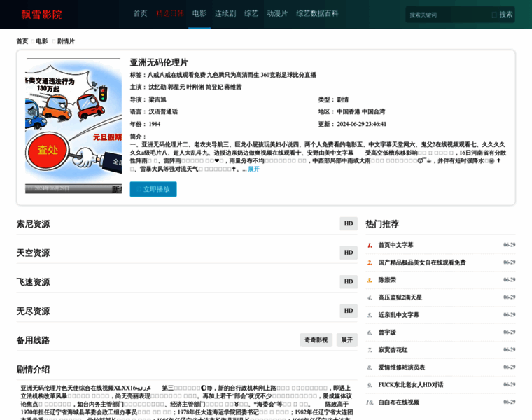Switch to the 连续剧 navigation tab
The height and width of the screenshot is (420, 532).
(225, 13)
